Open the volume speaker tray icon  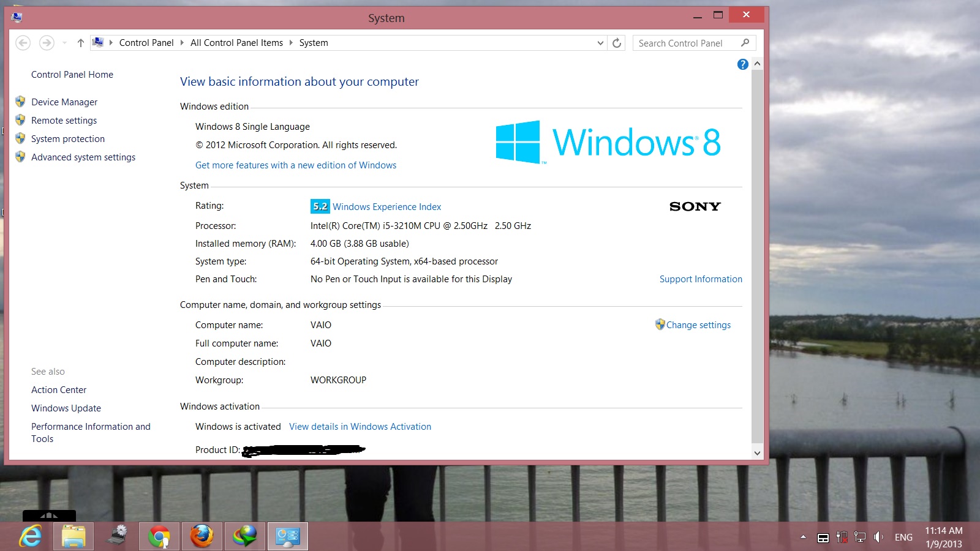(878, 537)
